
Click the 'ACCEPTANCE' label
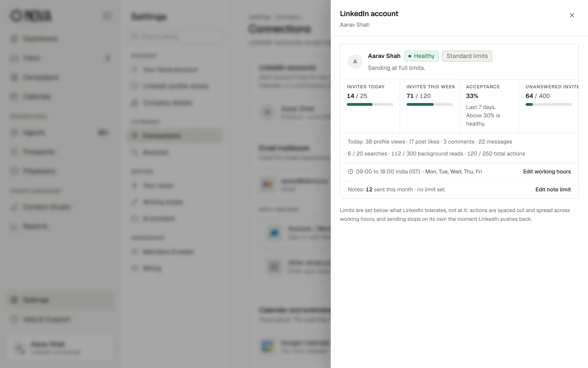(x=483, y=87)
